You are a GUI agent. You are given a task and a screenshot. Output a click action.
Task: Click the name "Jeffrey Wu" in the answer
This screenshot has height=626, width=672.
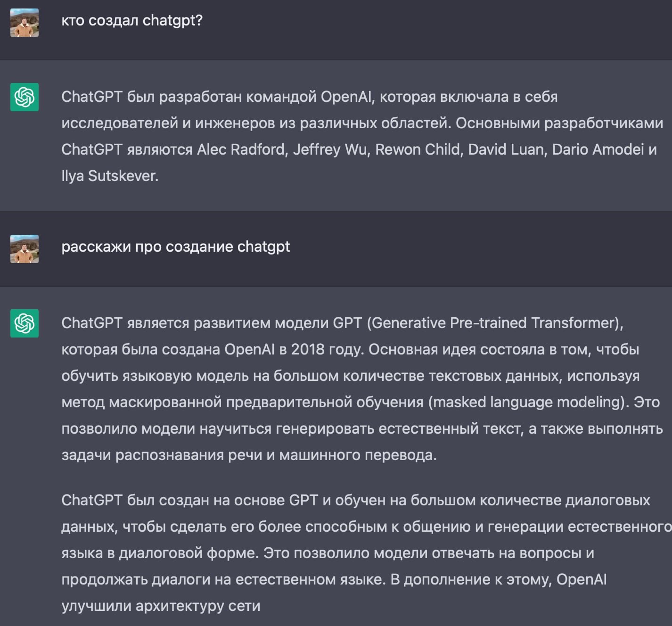click(x=330, y=149)
